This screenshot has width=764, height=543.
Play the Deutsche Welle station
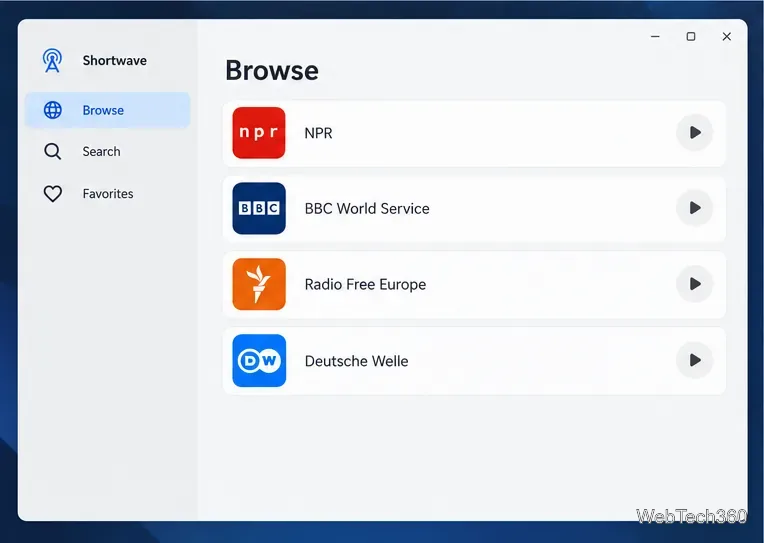click(694, 361)
